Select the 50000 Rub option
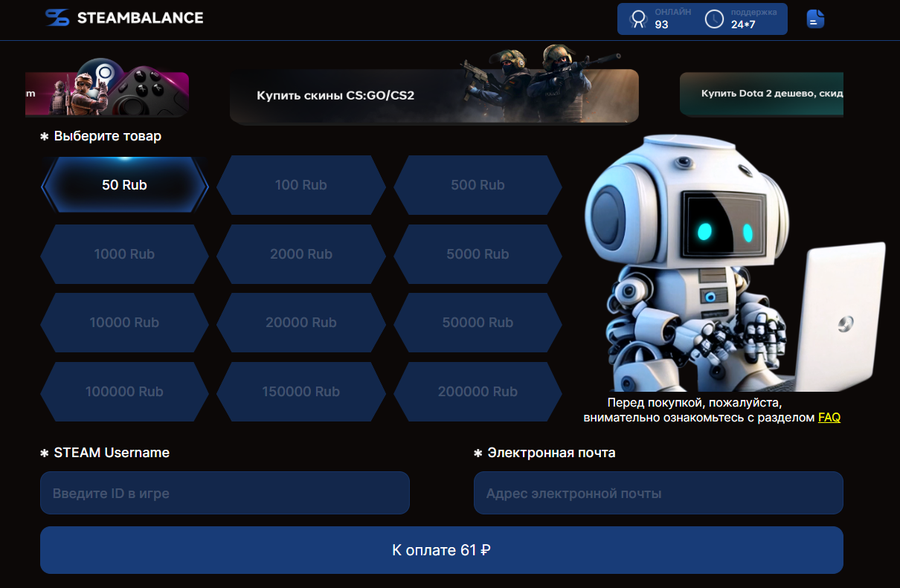 478,323
